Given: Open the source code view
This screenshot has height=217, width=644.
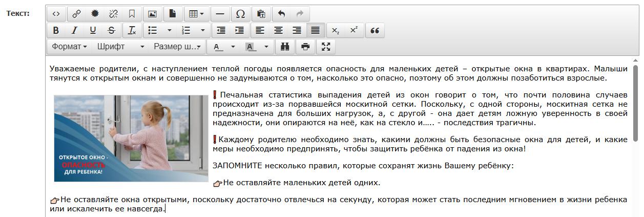Looking at the screenshot, I should (56, 14).
